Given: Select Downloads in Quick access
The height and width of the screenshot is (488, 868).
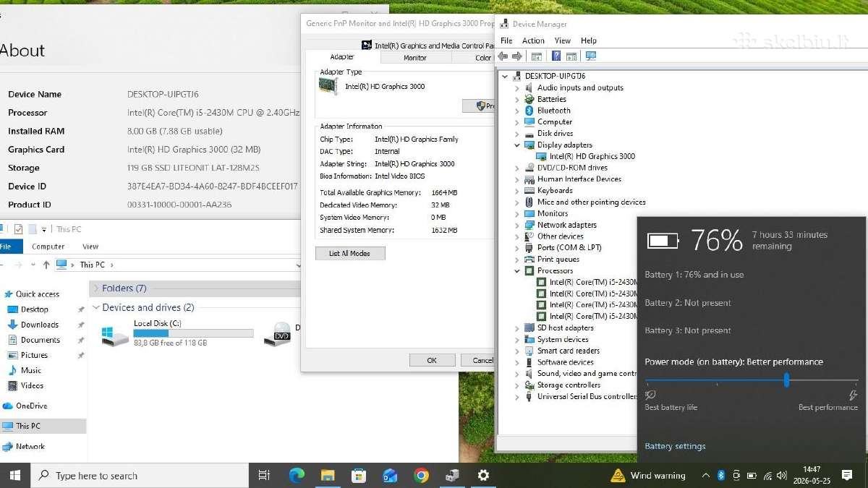Looking at the screenshot, I should (40, 325).
